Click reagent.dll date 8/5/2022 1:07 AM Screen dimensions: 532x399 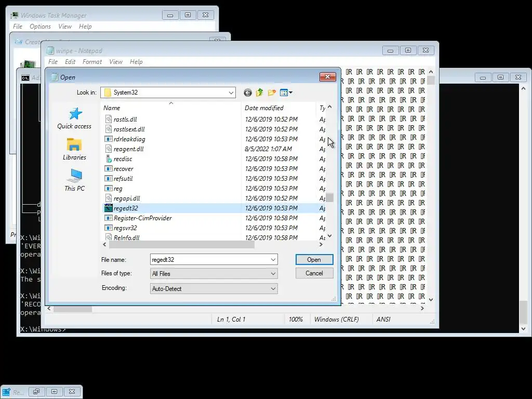click(269, 149)
